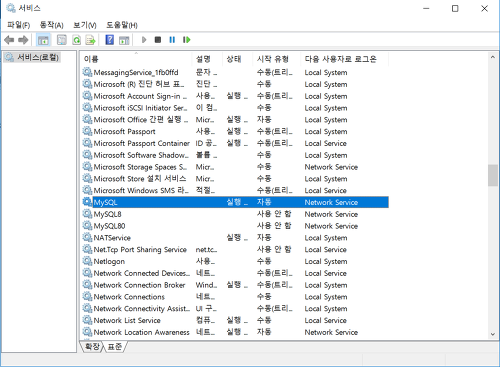Click the Export List toolbar icon
500x367 pixels.
pos(91,40)
